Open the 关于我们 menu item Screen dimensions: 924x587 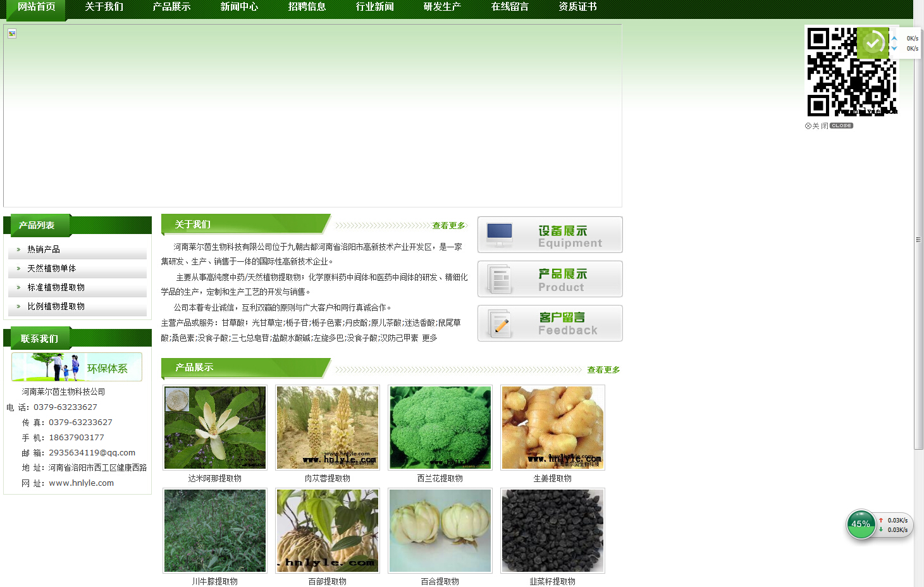[x=104, y=7]
